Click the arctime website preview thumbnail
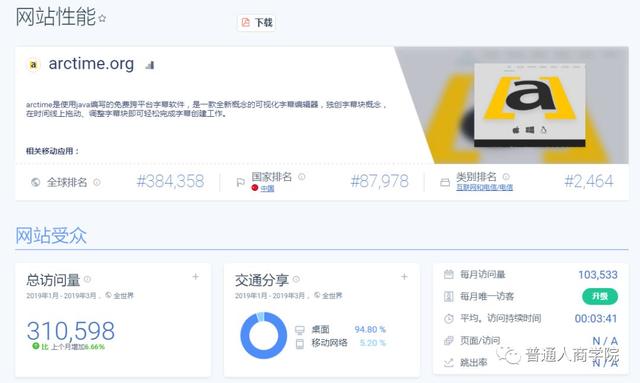 pos(529,105)
